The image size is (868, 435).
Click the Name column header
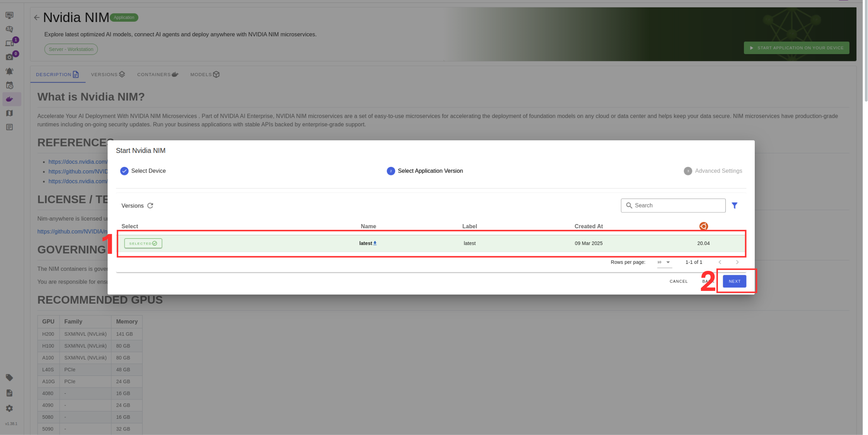[368, 226]
